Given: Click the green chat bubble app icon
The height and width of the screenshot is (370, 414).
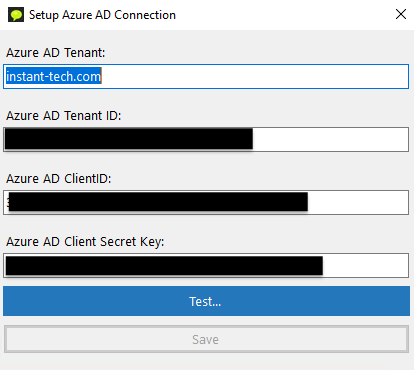Looking at the screenshot, I should (x=16, y=15).
